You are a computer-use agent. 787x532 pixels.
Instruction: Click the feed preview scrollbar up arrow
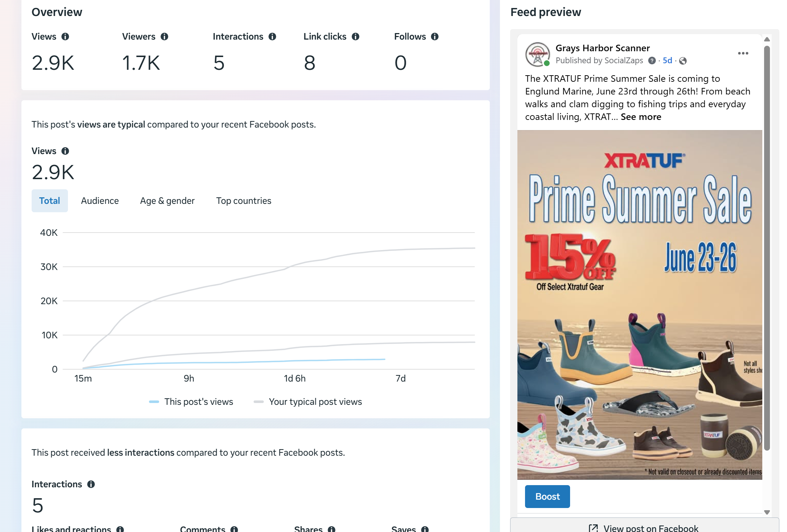click(x=767, y=39)
